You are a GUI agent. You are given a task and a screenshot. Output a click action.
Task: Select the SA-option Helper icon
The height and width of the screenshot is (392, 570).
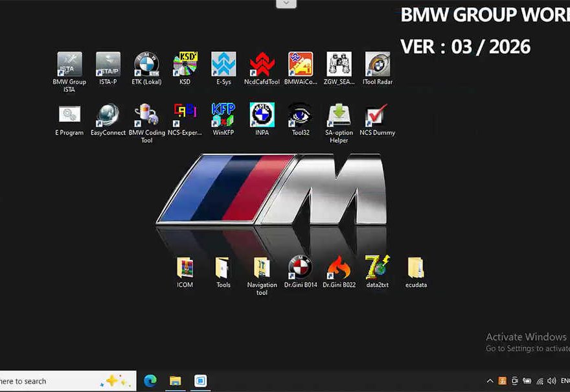pos(339,116)
